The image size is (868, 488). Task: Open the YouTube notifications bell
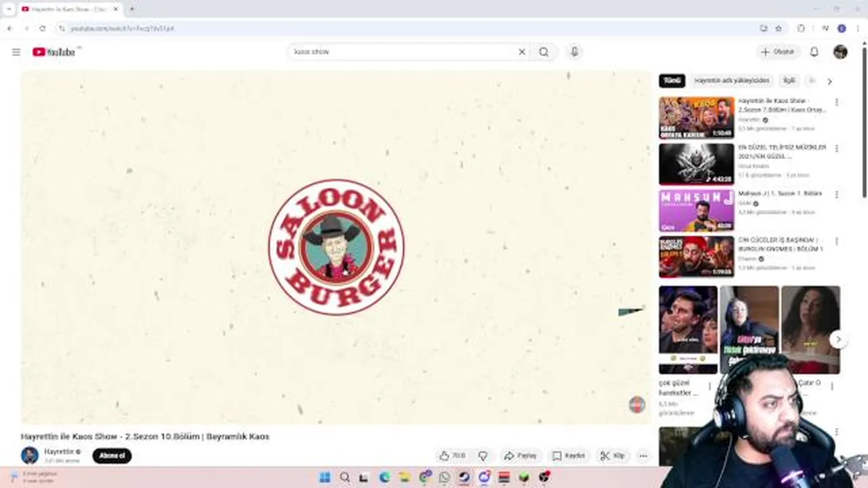point(814,52)
